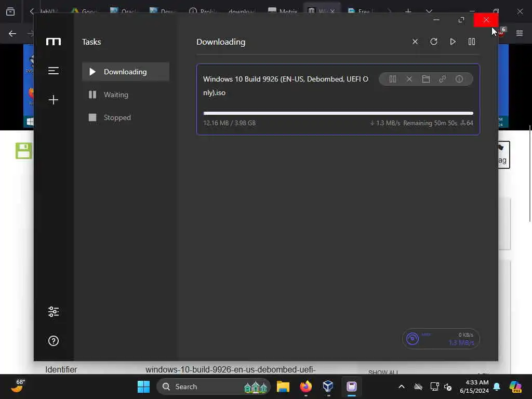
Task: Show task details info icon
Action: [x=459, y=79]
